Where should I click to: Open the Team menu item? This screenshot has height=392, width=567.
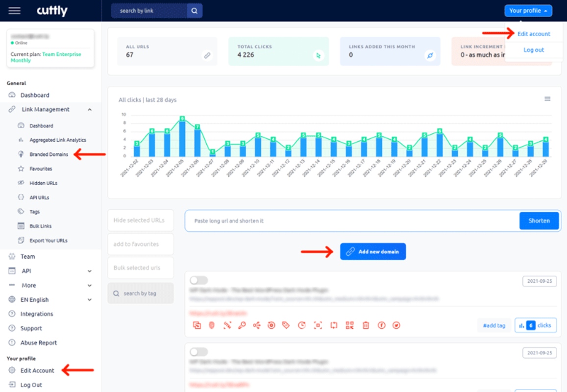27,256
